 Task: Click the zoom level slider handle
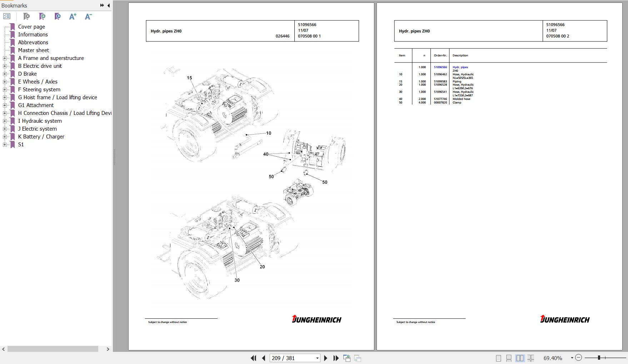coord(599,358)
